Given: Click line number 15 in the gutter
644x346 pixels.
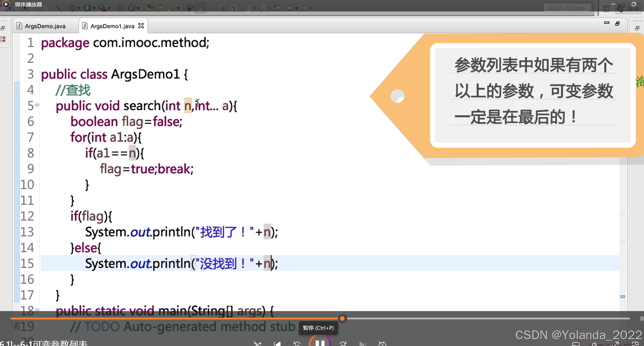Looking at the screenshot, I should point(27,263).
